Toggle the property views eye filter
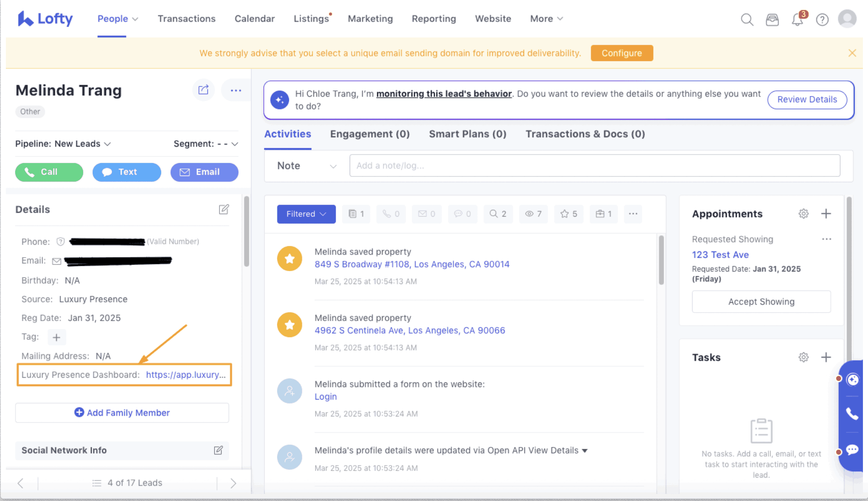 (x=533, y=214)
